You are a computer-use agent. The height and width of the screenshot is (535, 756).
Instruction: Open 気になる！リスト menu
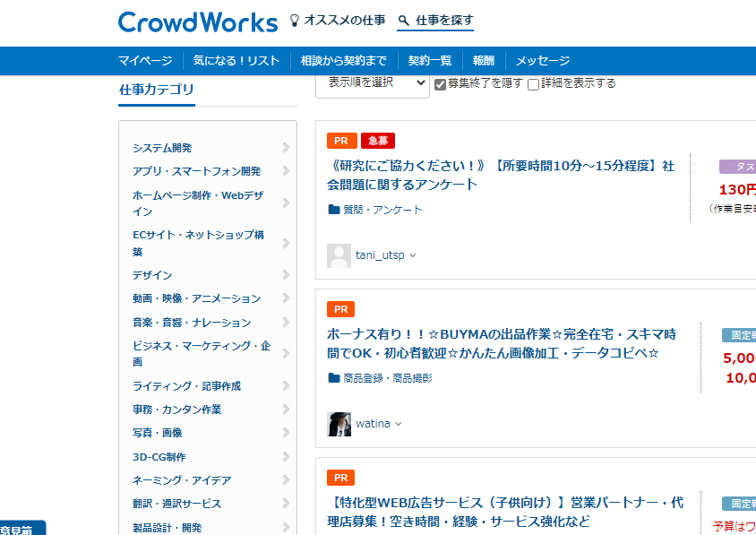(x=236, y=61)
